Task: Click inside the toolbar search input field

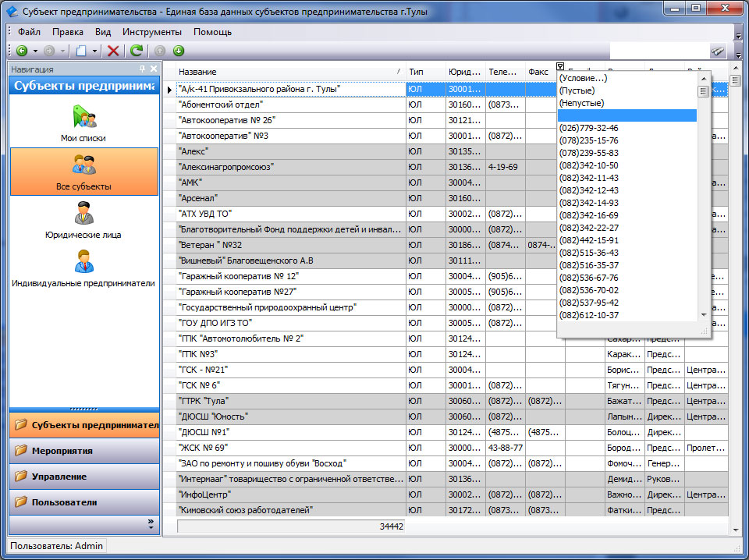Action: (x=659, y=51)
